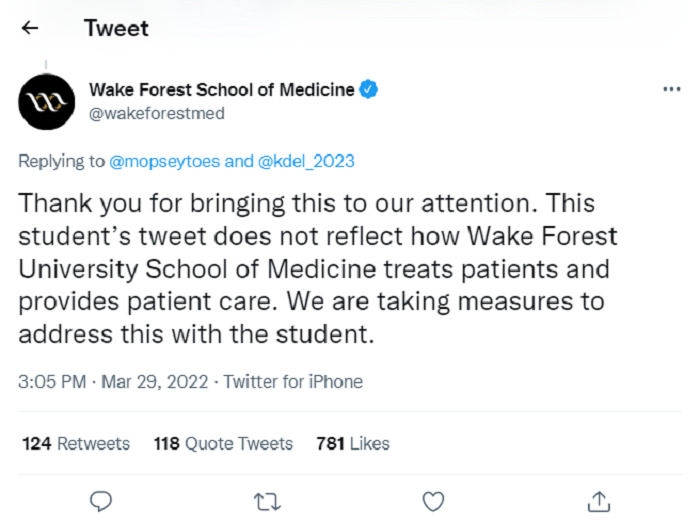Click the reply speech bubble icon
This screenshot has width=700, height=523.
click(101, 501)
